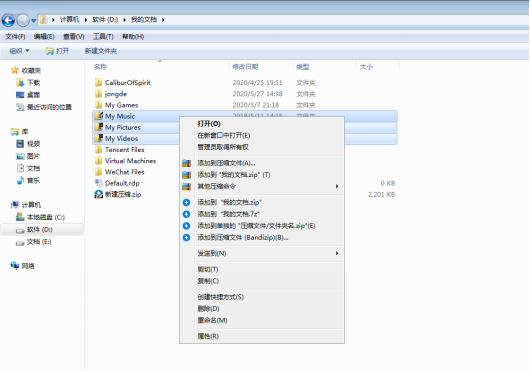
Task: Click the 本地磁盘 (C:) drive icon
Action: [20, 217]
